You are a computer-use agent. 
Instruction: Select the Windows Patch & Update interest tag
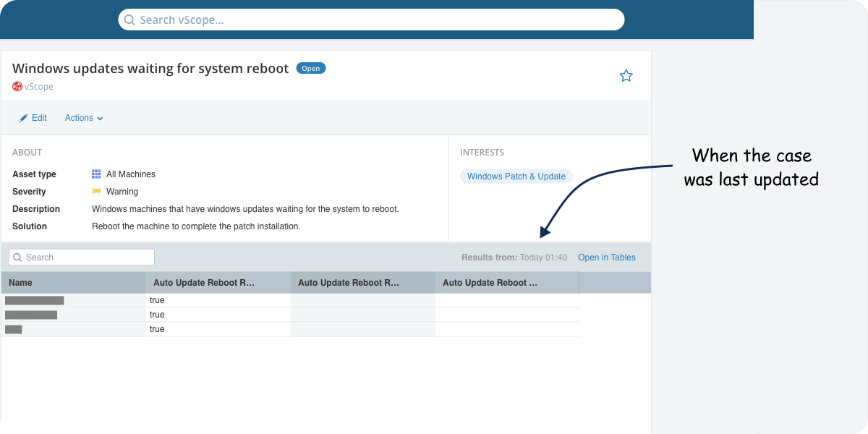tap(516, 176)
